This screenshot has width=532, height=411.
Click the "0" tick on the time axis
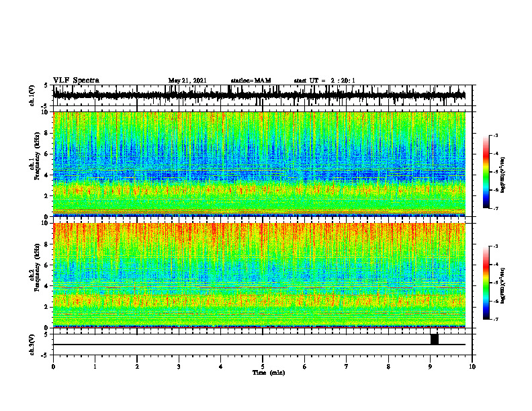pos(53,367)
